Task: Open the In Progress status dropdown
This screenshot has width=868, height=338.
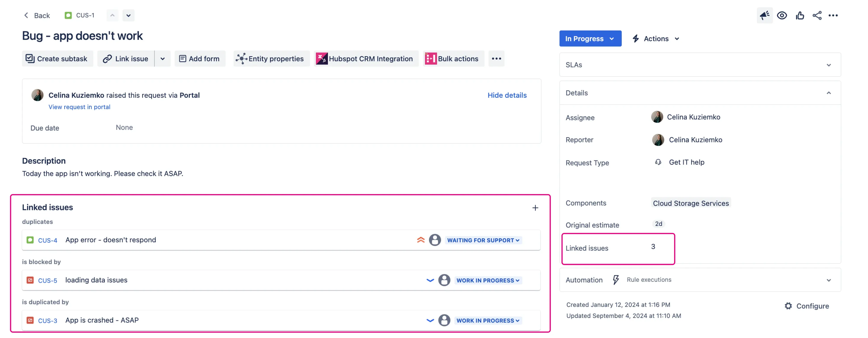Action: pyautogui.click(x=590, y=39)
